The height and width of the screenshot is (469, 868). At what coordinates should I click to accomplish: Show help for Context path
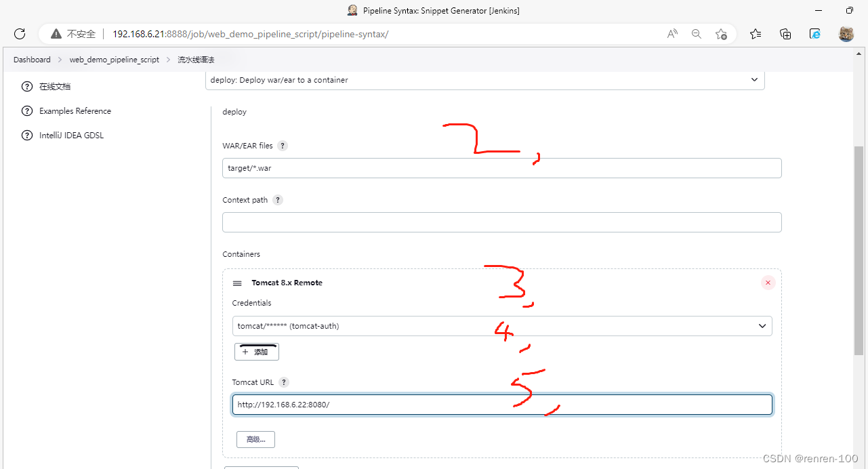pos(278,200)
